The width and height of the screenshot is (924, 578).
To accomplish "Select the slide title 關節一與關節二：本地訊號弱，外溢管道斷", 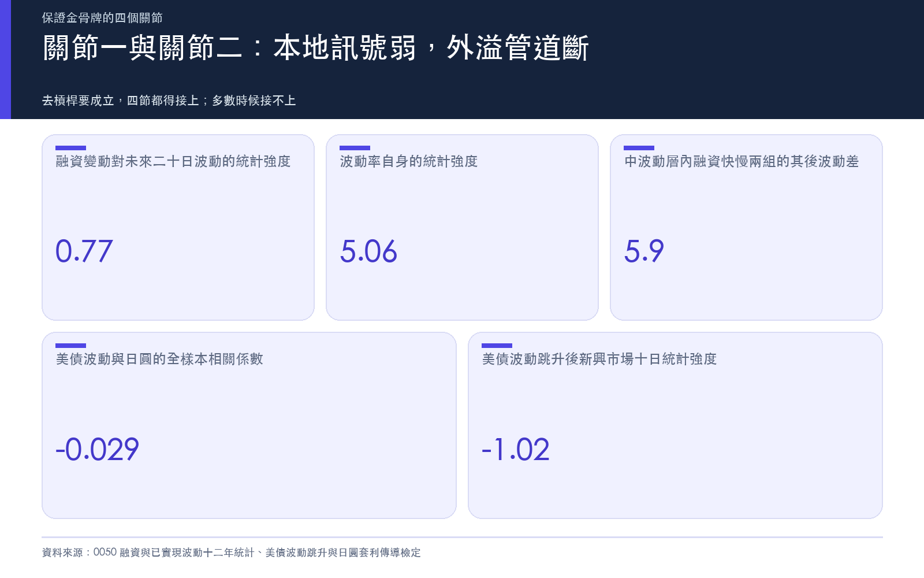I will click(x=315, y=47).
